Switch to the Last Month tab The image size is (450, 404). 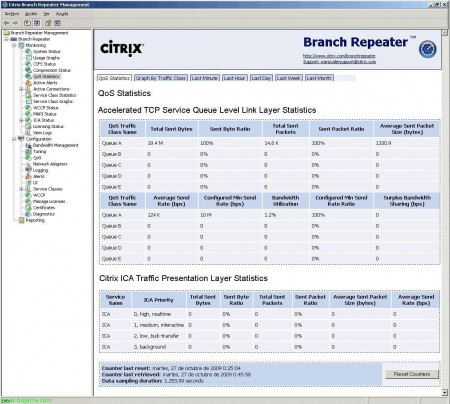(x=319, y=78)
